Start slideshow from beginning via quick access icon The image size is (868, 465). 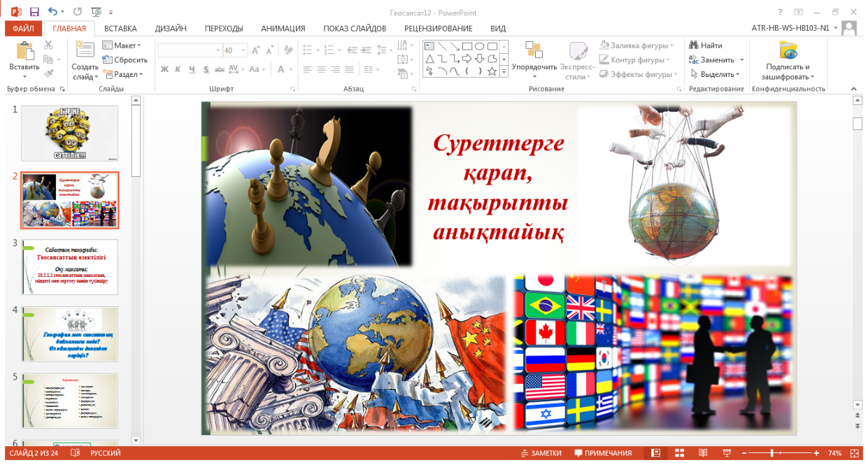pyautogui.click(x=96, y=12)
